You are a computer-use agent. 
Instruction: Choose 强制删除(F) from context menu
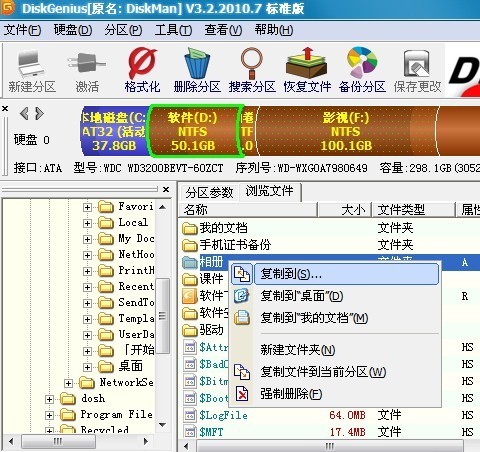click(x=291, y=394)
